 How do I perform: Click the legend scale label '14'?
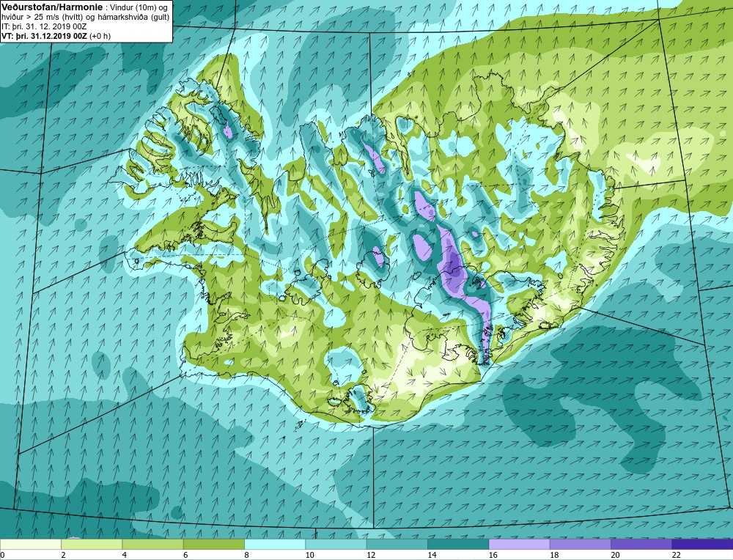432,556
